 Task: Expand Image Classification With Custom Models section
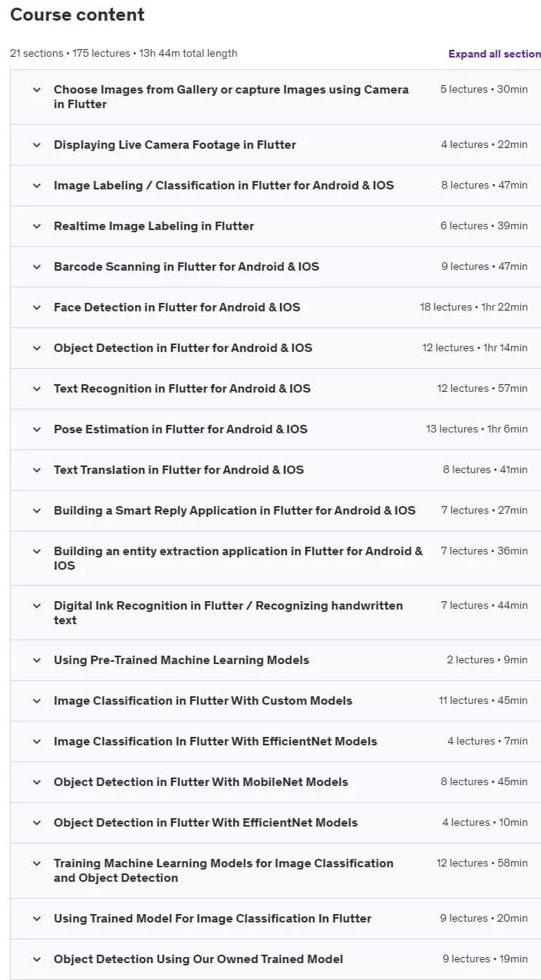coord(275,701)
